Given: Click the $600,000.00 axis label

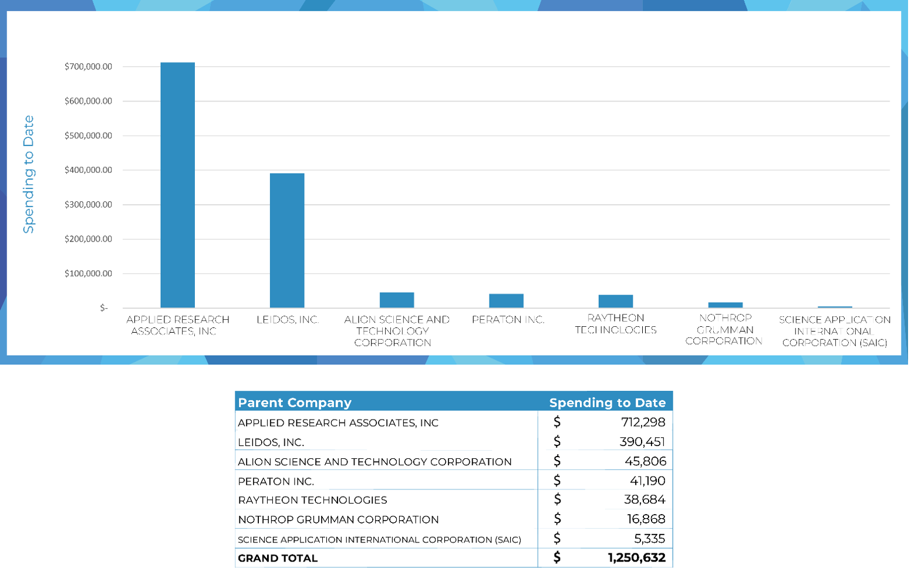Looking at the screenshot, I should tap(88, 101).
